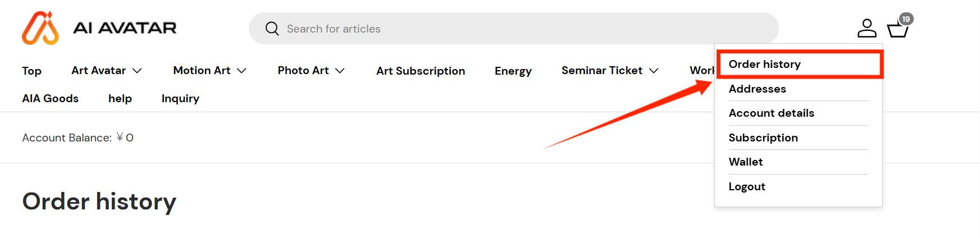The height and width of the screenshot is (238, 980).
Task: Expand the Photo Art dropdown chevron
Action: [340, 71]
